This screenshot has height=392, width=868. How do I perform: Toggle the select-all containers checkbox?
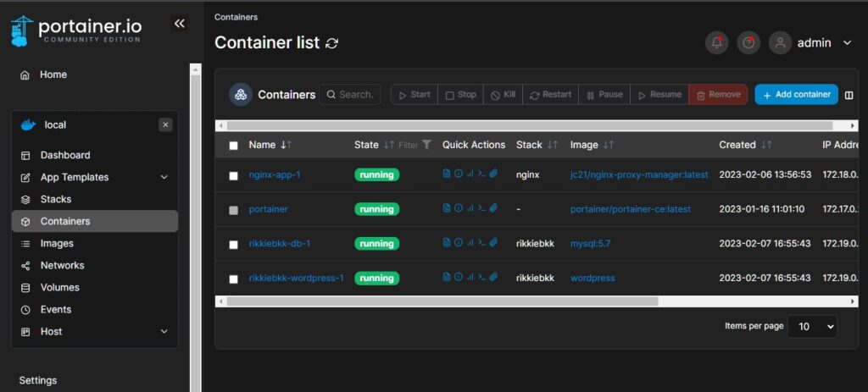click(x=234, y=146)
